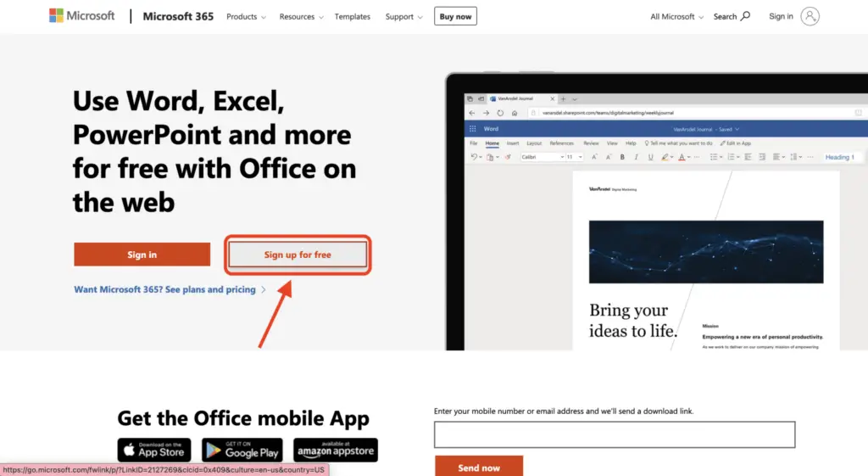This screenshot has width=868, height=476.
Task: Click the red font color icon
Action: click(682, 157)
